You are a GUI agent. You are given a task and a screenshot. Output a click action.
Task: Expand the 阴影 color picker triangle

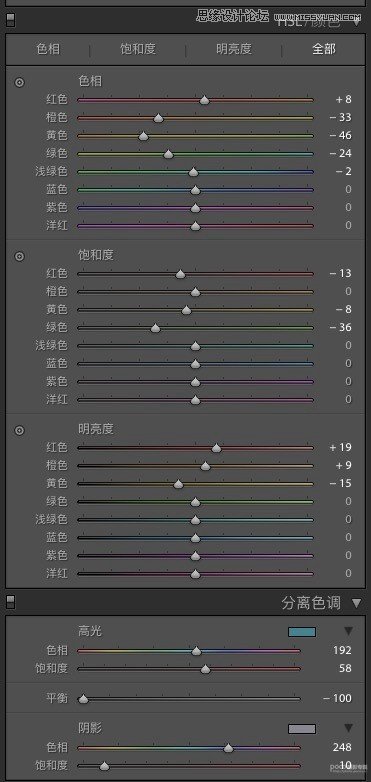point(349,728)
